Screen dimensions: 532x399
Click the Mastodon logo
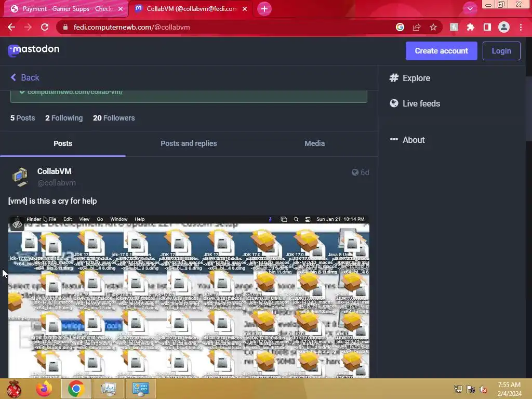34,50
